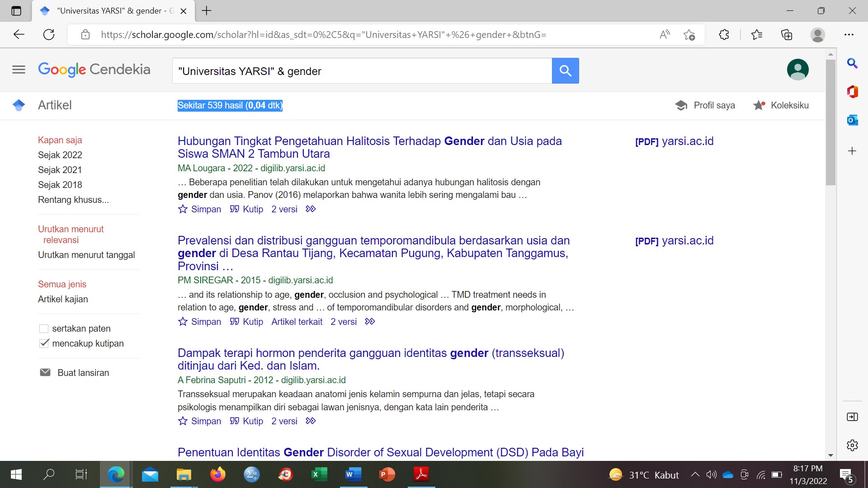This screenshot has width=868, height=488.
Task: Select the Kapan saja time filter
Action: pyautogui.click(x=60, y=140)
